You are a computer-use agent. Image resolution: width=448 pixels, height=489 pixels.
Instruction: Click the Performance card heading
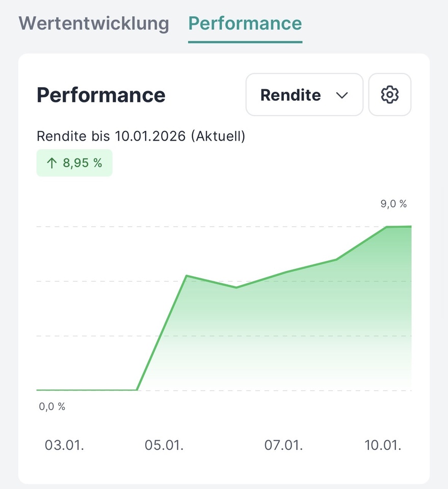[101, 95]
